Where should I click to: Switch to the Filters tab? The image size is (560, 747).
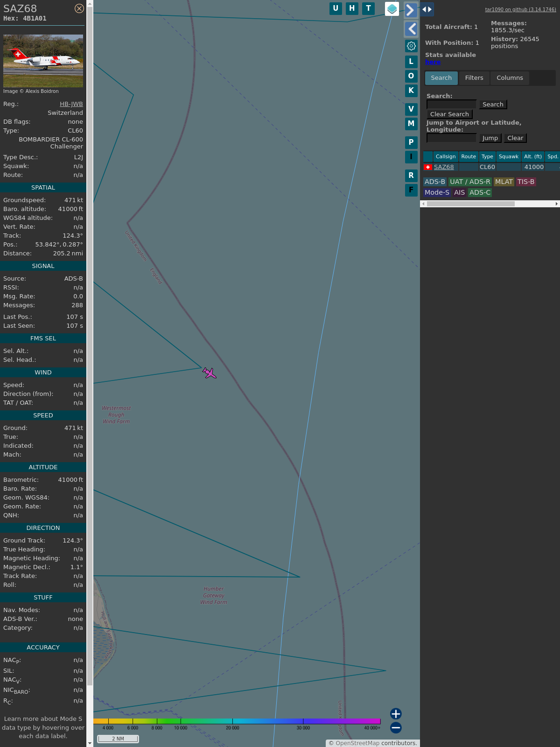474,78
